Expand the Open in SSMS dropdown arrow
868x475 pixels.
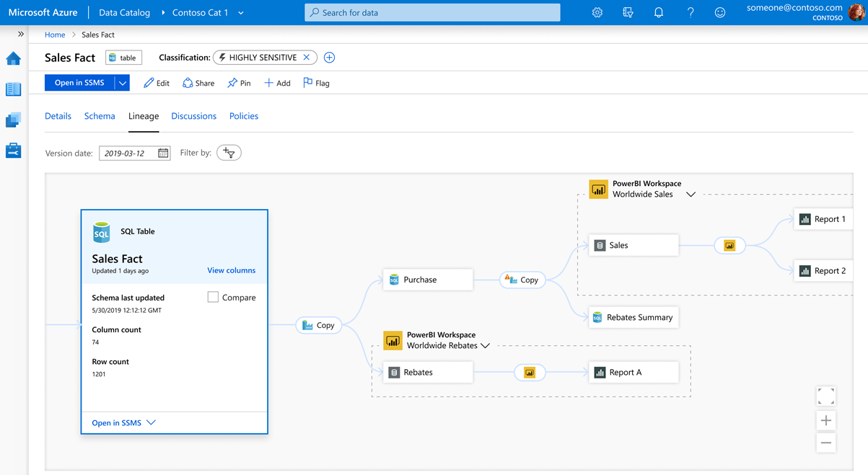coord(122,82)
